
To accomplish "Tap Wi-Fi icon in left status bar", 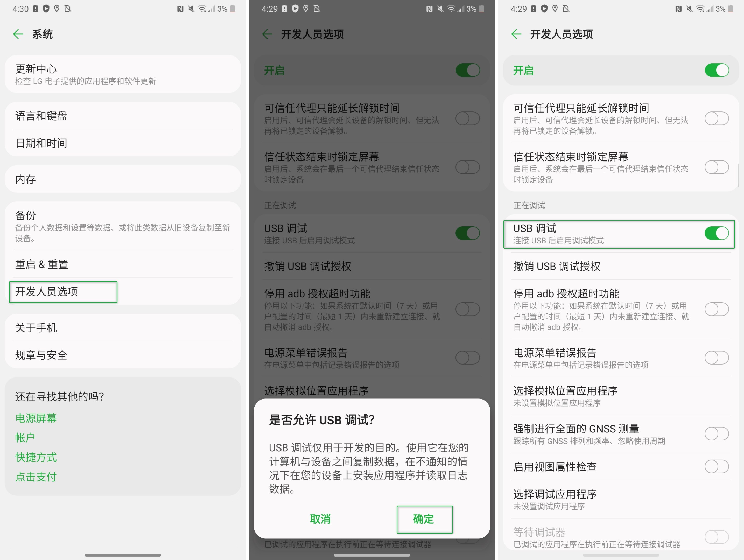I will (202, 9).
